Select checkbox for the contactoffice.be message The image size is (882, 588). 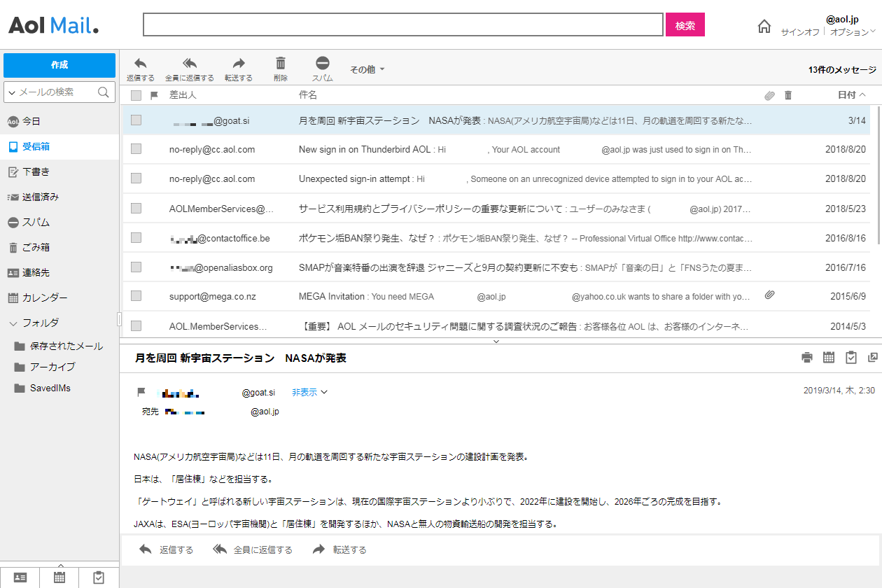[136, 238]
